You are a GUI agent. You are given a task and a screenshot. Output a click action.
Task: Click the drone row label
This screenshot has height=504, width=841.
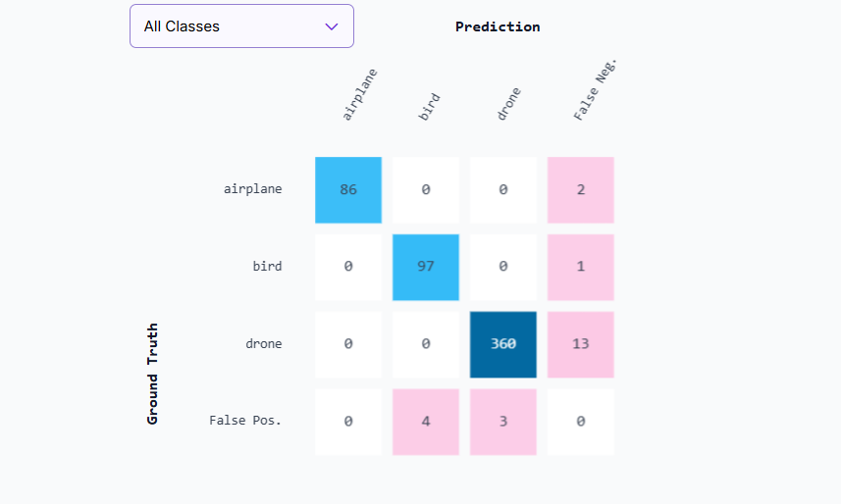[263, 343]
